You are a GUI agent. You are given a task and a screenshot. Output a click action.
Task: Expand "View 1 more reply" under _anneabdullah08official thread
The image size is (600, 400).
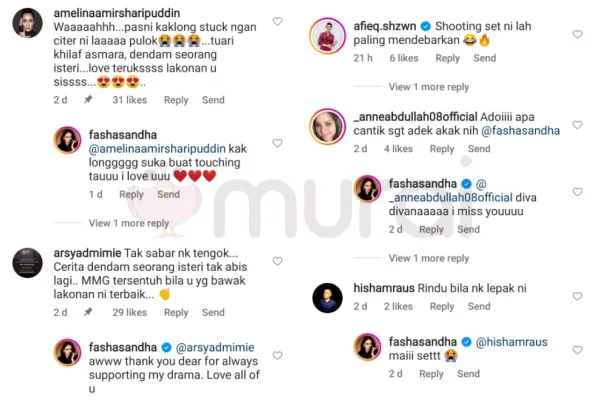click(x=429, y=258)
